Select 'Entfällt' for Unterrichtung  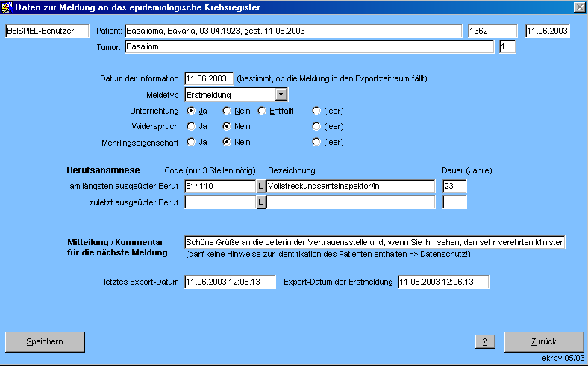(262, 111)
